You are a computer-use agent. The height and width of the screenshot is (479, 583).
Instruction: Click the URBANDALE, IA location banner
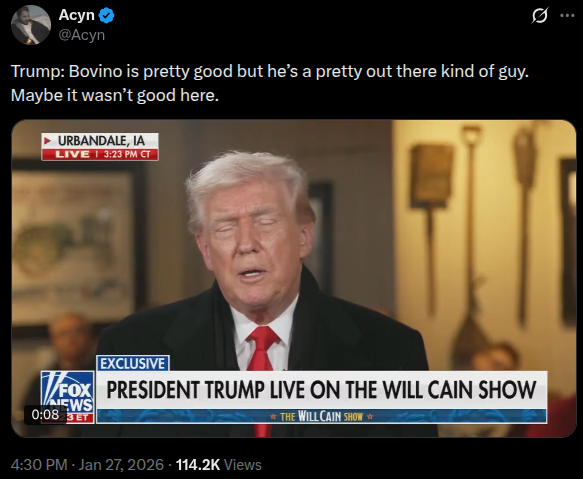click(x=100, y=141)
